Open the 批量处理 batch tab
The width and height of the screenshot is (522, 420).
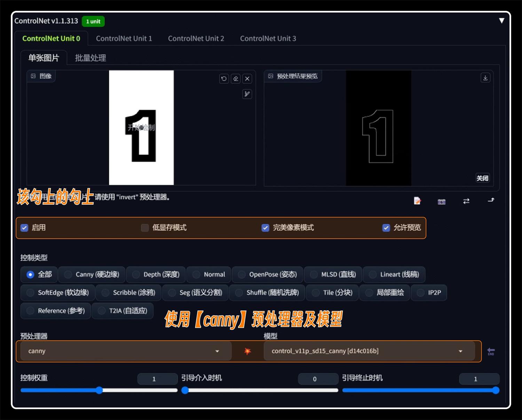(x=90, y=58)
